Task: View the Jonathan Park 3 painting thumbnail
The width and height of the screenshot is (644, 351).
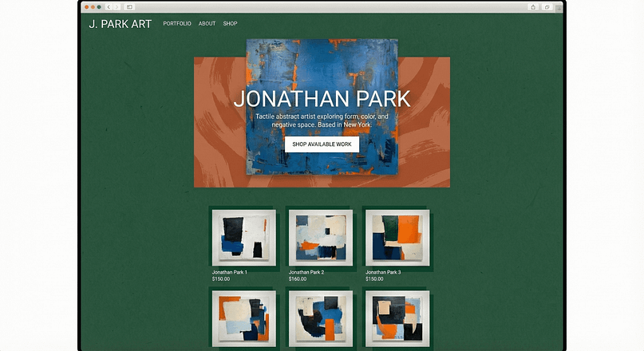Action: 397,238
